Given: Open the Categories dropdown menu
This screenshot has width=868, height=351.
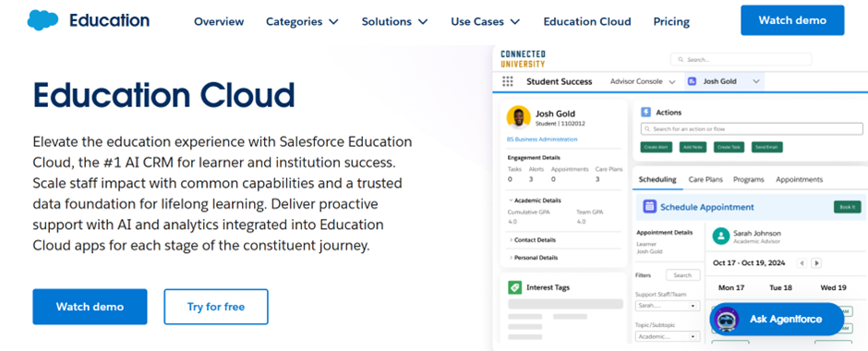Looking at the screenshot, I should pos(302,21).
